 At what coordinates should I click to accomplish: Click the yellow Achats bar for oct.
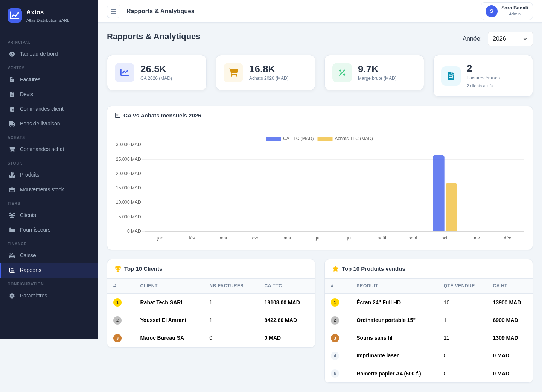click(x=451, y=207)
